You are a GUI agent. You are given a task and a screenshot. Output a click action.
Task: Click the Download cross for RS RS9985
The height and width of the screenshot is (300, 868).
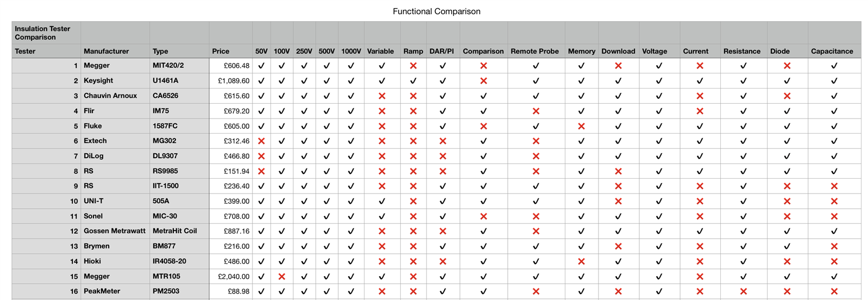click(618, 171)
